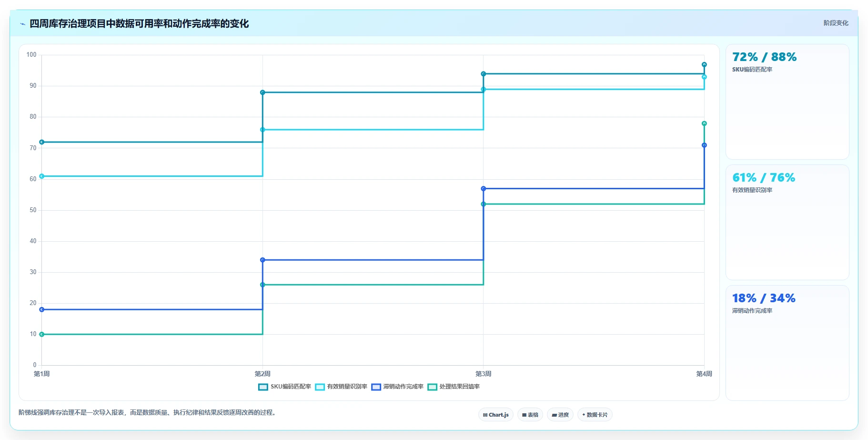Click the 有效销量识别率 point at 第4周 (93)
The width and height of the screenshot is (868, 440).
tap(704, 77)
